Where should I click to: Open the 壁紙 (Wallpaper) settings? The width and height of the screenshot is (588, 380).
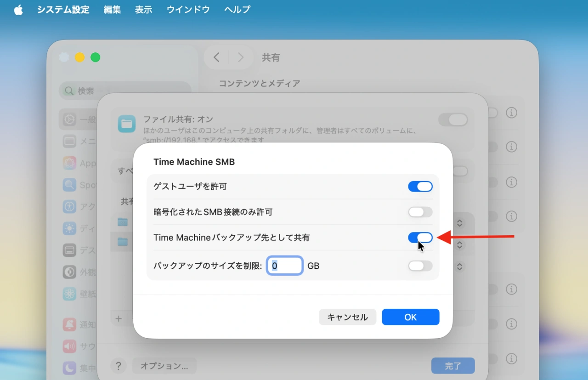pos(70,294)
